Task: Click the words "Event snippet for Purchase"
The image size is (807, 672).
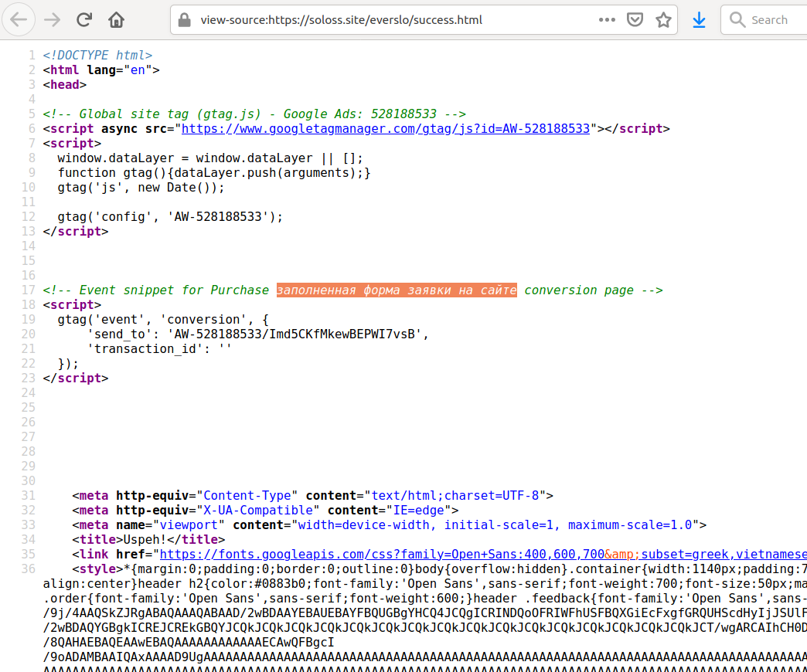Action: pos(174,290)
